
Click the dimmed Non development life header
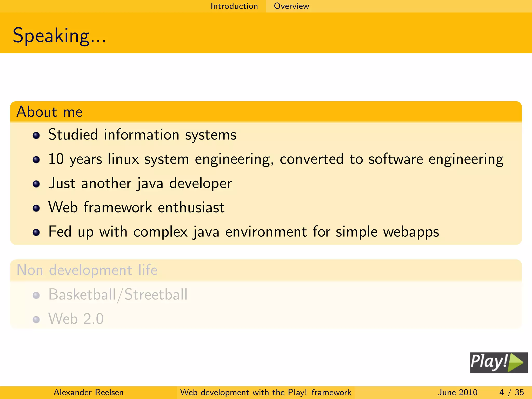pos(87,270)
